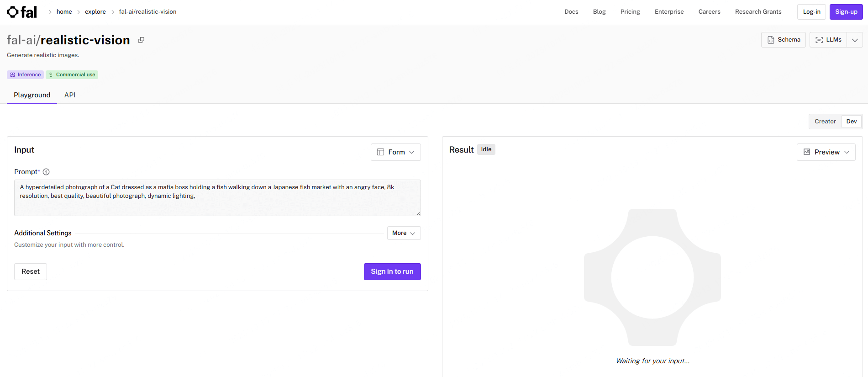The image size is (868, 377).
Task: Open the Schema document button
Action: pos(784,40)
